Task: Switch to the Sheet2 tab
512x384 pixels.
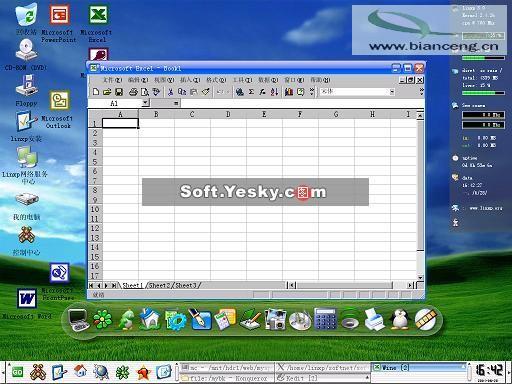Action: (159, 286)
